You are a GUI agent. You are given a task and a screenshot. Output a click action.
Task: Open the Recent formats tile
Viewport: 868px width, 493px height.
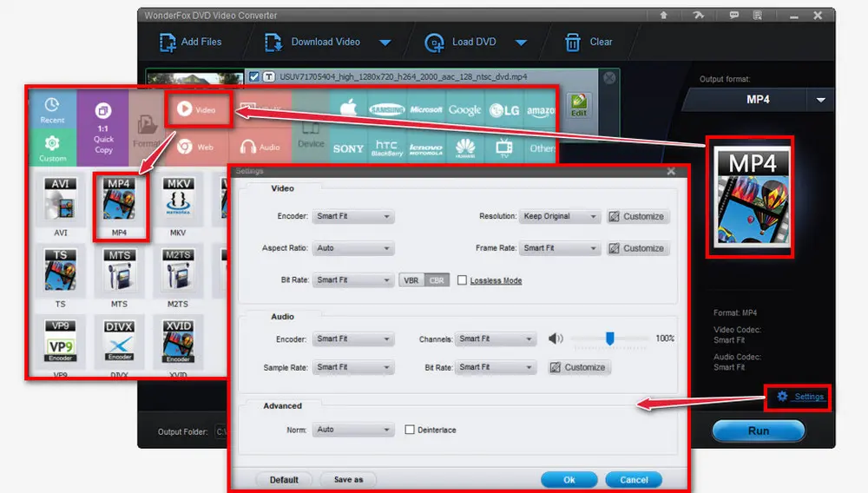(52, 109)
